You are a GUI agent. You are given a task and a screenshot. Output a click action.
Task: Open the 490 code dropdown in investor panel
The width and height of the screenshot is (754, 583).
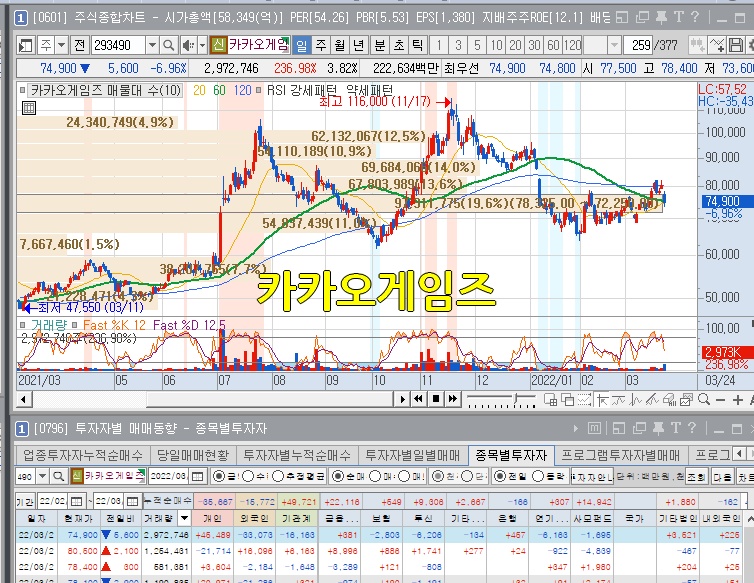click(42, 476)
